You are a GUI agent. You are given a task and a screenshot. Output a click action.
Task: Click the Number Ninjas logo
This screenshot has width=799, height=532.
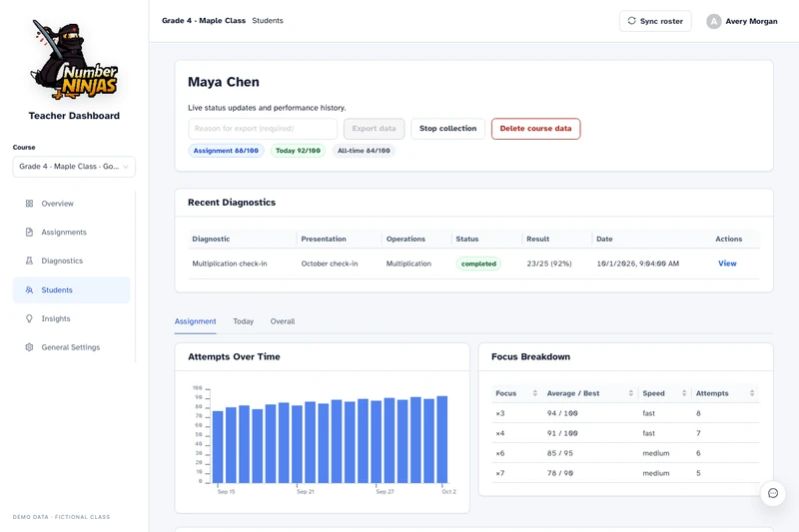point(74,60)
